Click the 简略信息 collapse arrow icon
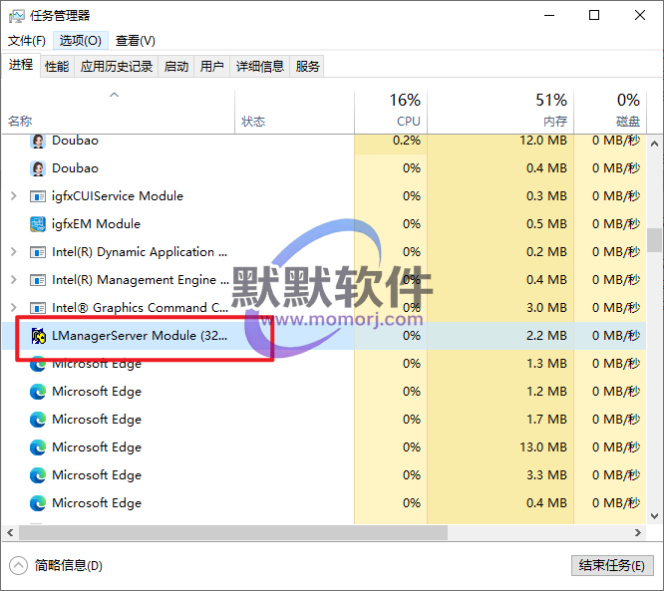The image size is (664, 591). (18, 565)
